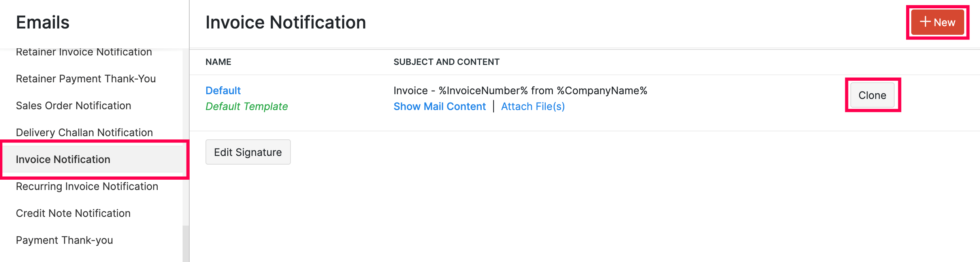Click Show Mail Content for the Default template
The height and width of the screenshot is (262, 980).
pyautogui.click(x=439, y=106)
